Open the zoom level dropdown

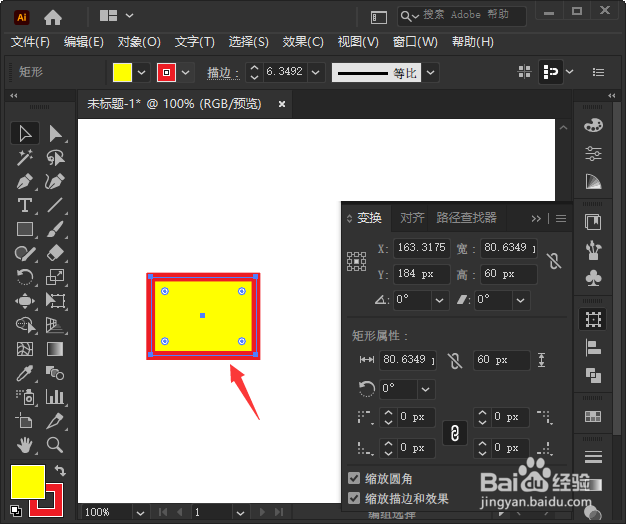140,512
